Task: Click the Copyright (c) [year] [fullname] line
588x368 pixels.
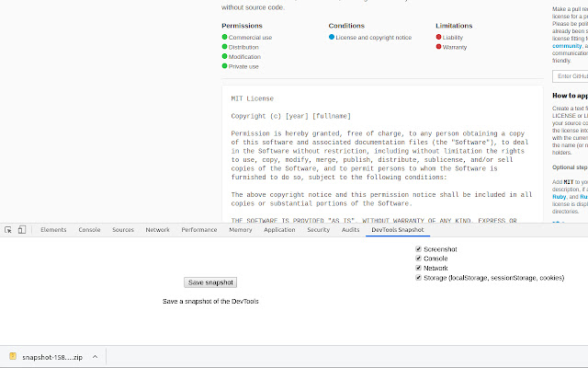Action: (x=291, y=116)
